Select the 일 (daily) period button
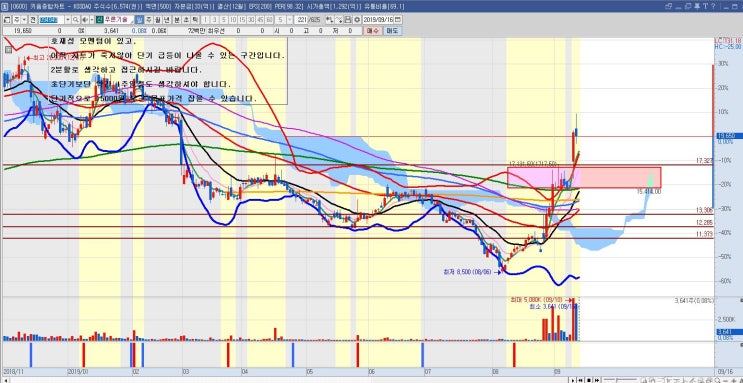Image resolution: width=743 pixels, height=383 pixels. coord(140,20)
